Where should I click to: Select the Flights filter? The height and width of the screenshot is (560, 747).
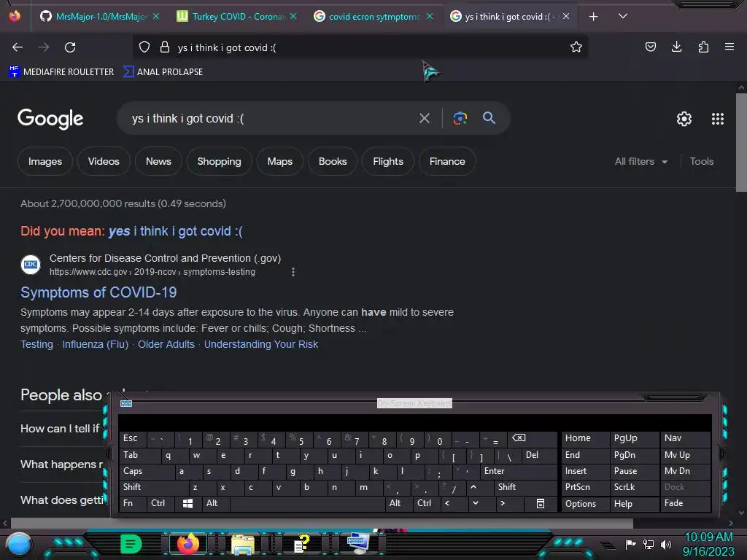[x=388, y=161]
